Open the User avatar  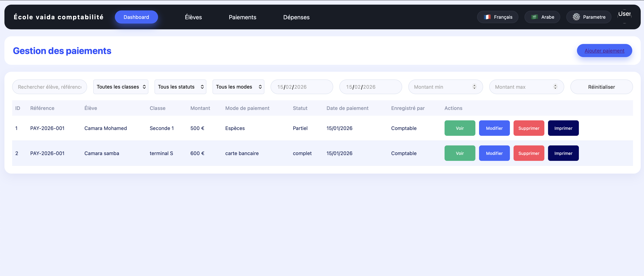[624, 17]
